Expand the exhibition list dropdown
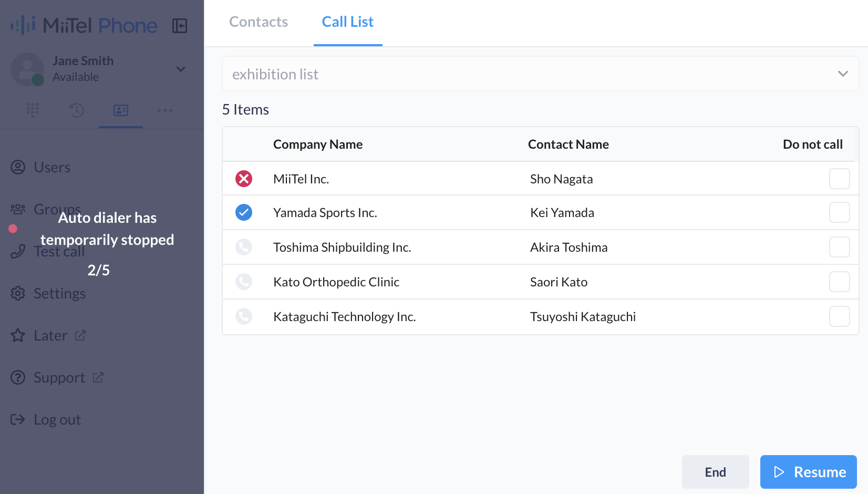868x494 pixels. coord(541,74)
